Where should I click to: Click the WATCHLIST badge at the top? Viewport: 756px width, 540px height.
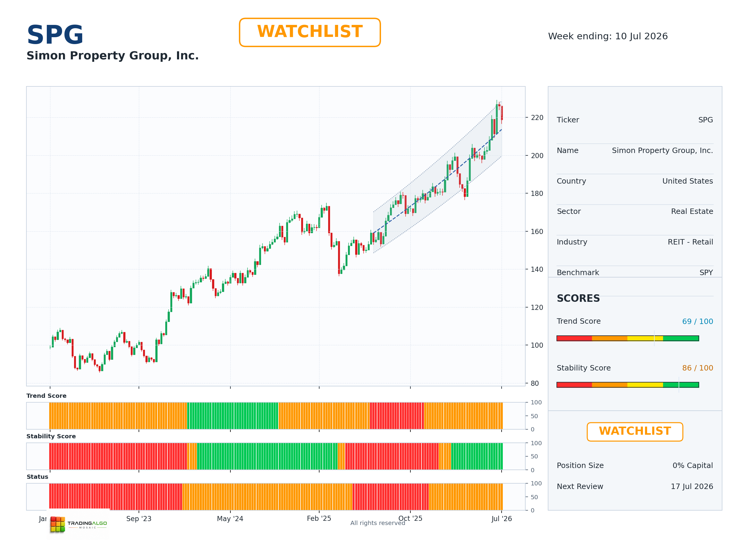(x=310, y=32)
